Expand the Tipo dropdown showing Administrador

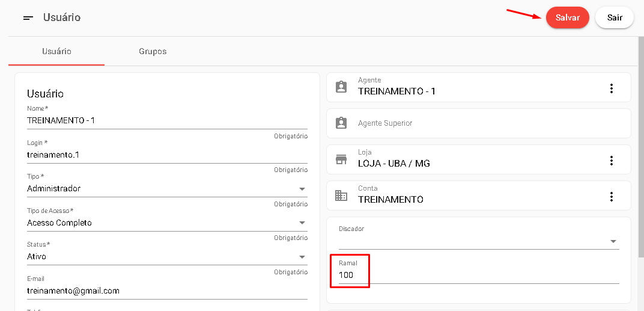click(x=167, y=188)
